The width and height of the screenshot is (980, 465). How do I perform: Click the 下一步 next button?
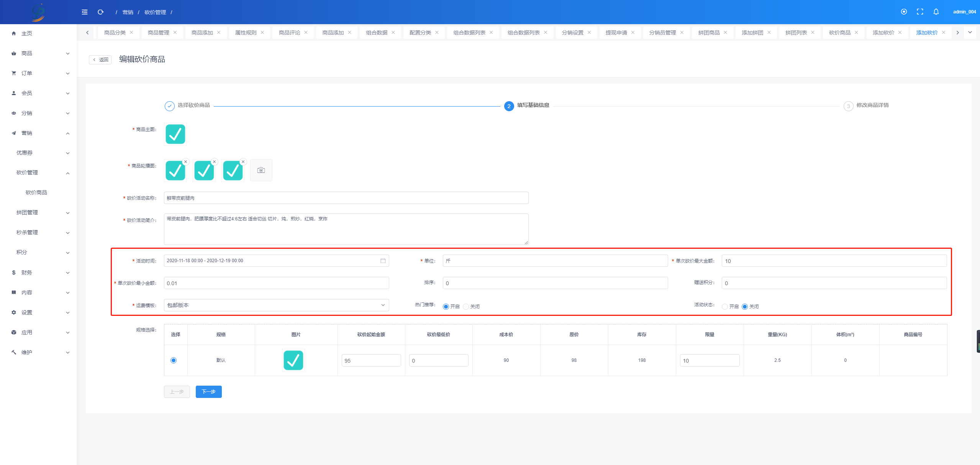[x=209, y=392]
